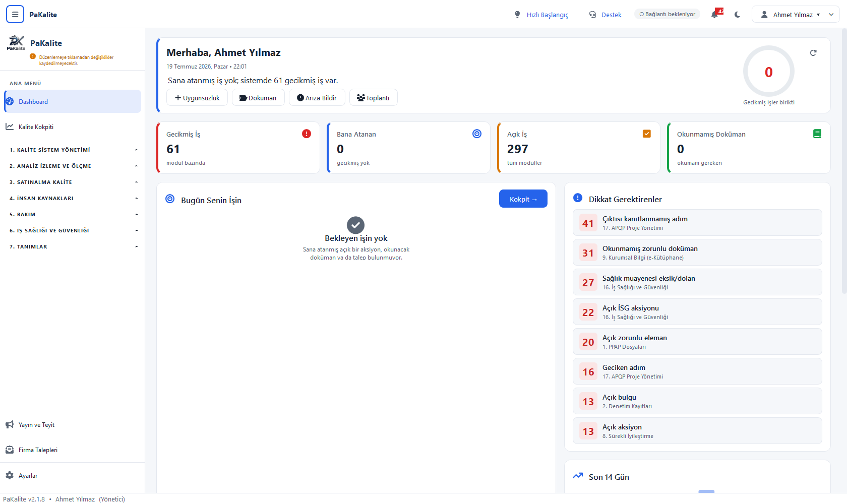The height and width of the screenshot is (504, 847).
Task: Expand 6. İş Sağlığı ve Güvenliği section
Action: 73,230
